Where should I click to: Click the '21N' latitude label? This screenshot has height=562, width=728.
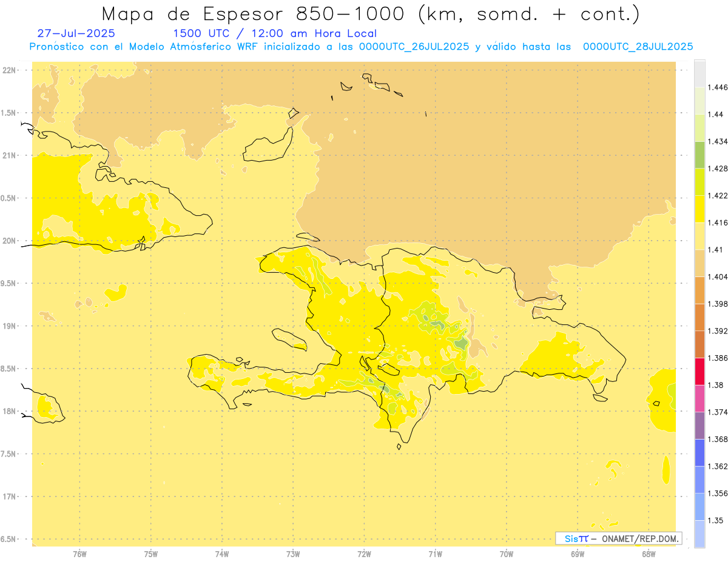coord(9,155)
